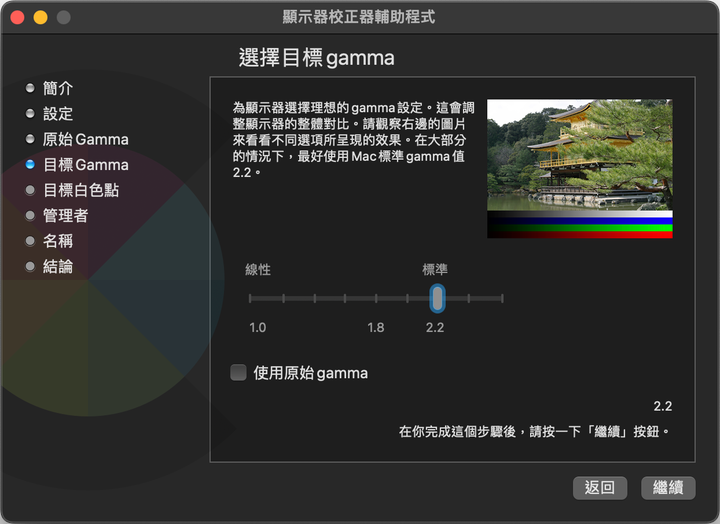
Task: Select the 設定 step in sidebar
Action: click(x=58, y=113)
